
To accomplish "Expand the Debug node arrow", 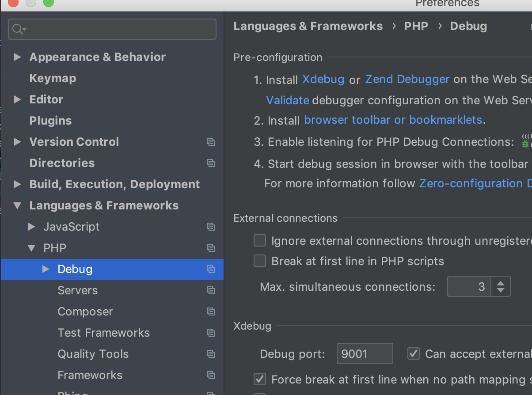I will click(x=46, y=269).
